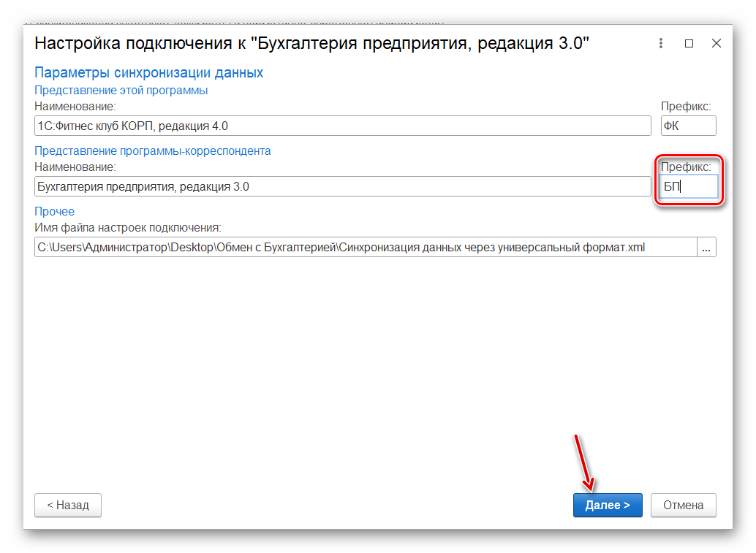Cancel setup with Отмена button

683,505
